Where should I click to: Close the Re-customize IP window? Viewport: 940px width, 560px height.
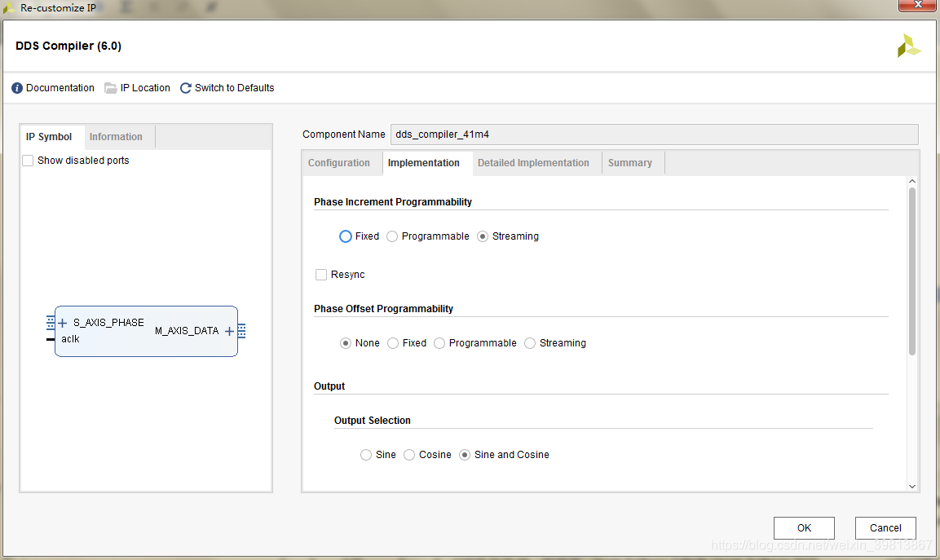(x=917, y=5)
